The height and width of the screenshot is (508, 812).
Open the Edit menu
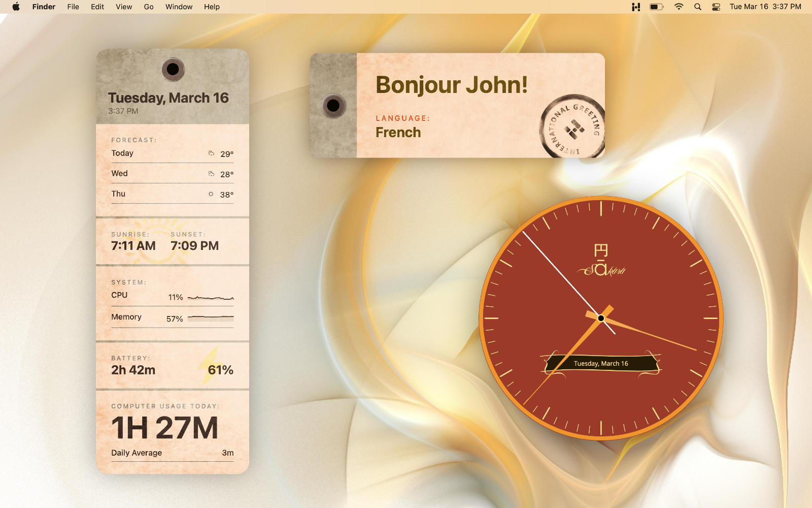click(97, 7)
